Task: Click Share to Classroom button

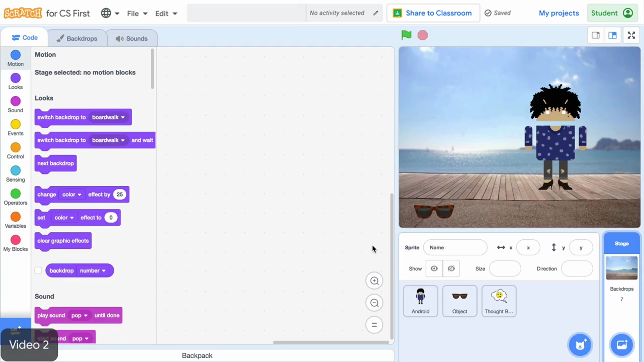Action: pos(433,13)
